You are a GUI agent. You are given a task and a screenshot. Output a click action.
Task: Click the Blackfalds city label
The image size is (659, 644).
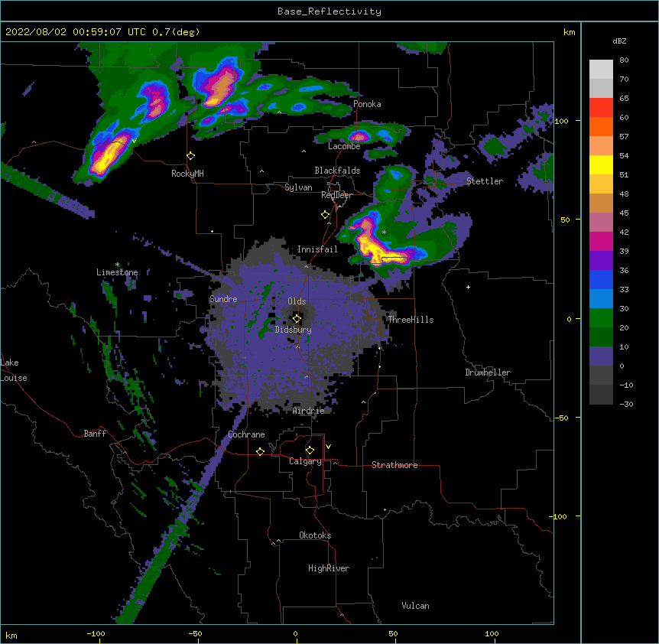pyautogui.click(x=337, y=171)
